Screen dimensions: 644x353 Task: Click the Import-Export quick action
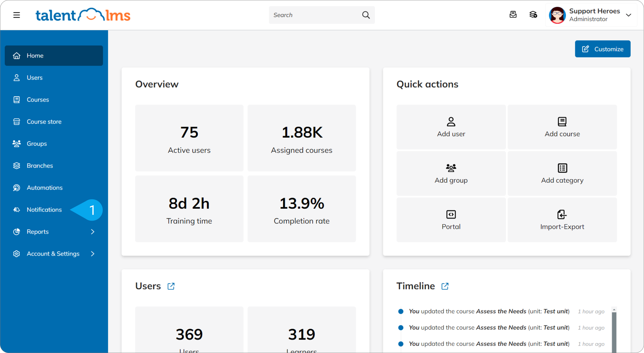(x=562, y=220)
